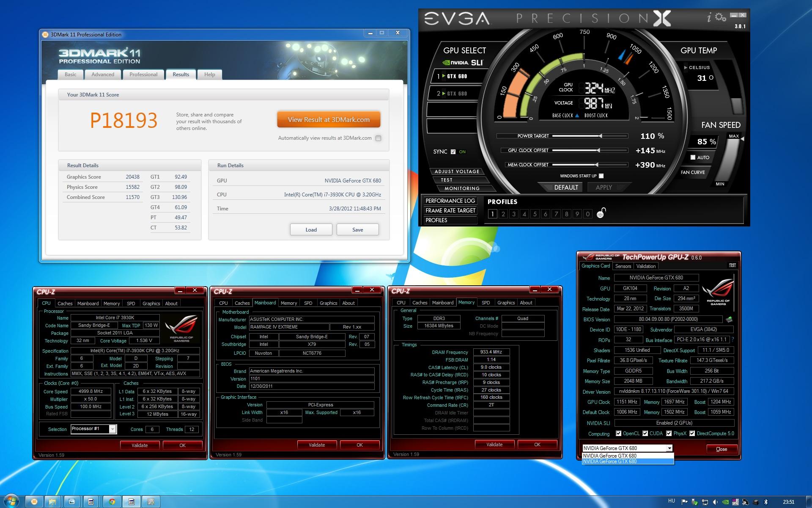Open the Caches tab in the first CPU-Z window
This screenshot has width=812, height=508.
65,304
